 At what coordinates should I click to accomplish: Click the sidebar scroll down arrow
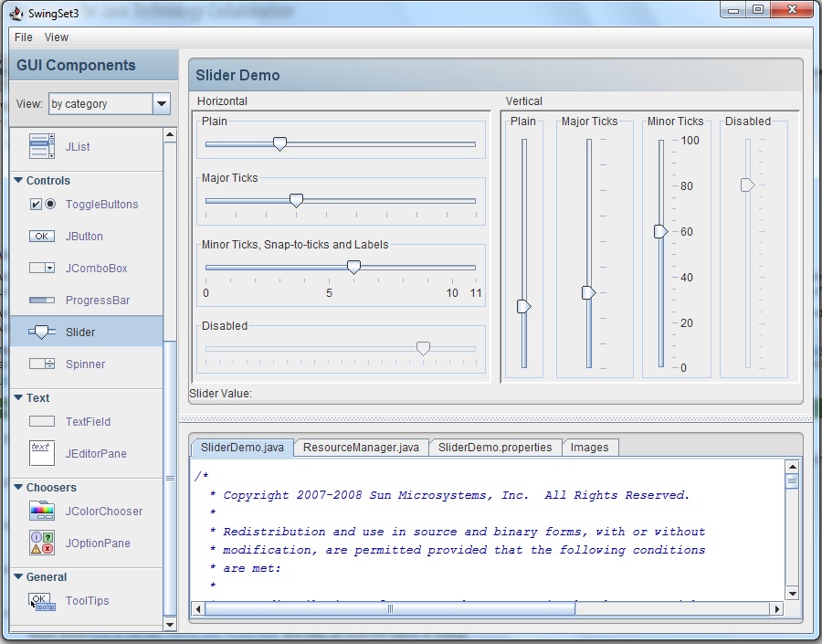(170, 624)
